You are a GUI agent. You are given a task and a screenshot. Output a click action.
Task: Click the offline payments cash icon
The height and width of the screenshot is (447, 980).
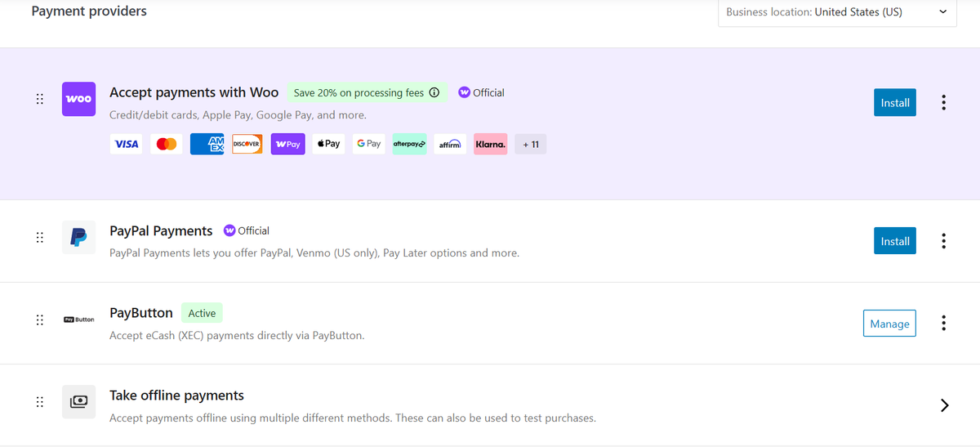(78, 402)
